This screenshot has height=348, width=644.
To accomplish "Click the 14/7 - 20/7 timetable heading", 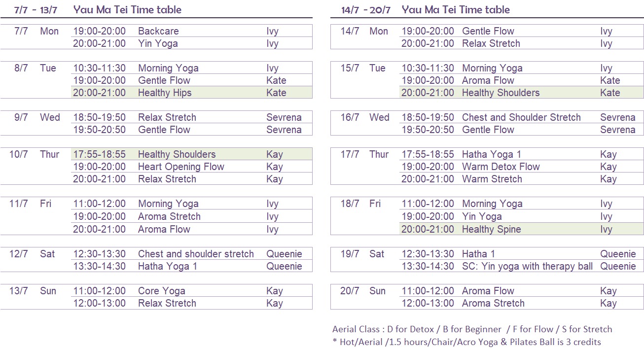I will [x=426, y=9].
